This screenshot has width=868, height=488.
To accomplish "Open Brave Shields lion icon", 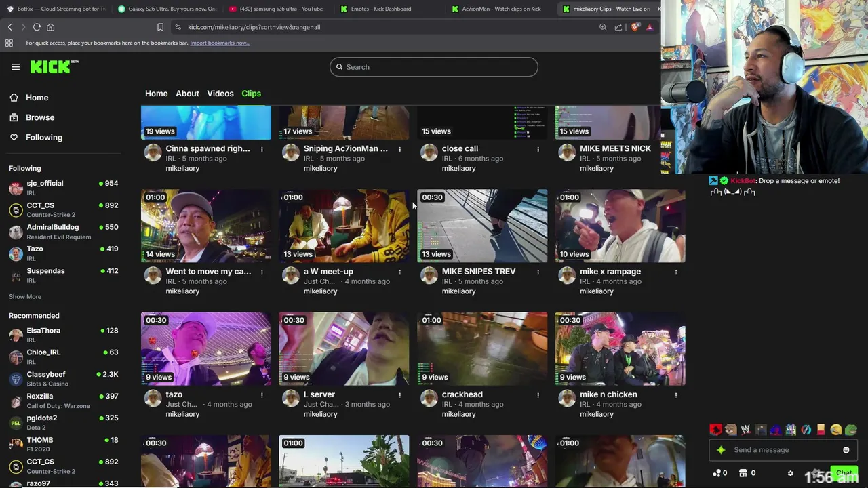I will coord(635,27).
